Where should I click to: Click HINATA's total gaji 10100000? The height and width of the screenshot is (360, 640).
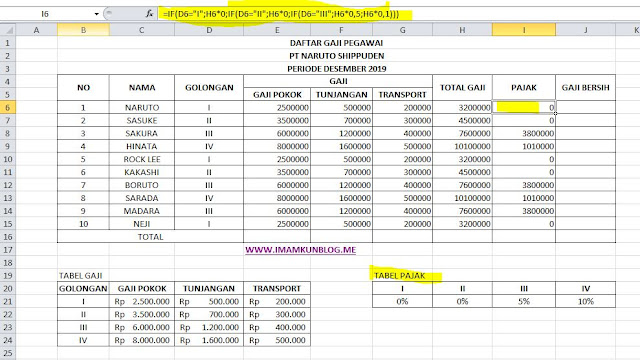tap(462, 146)
